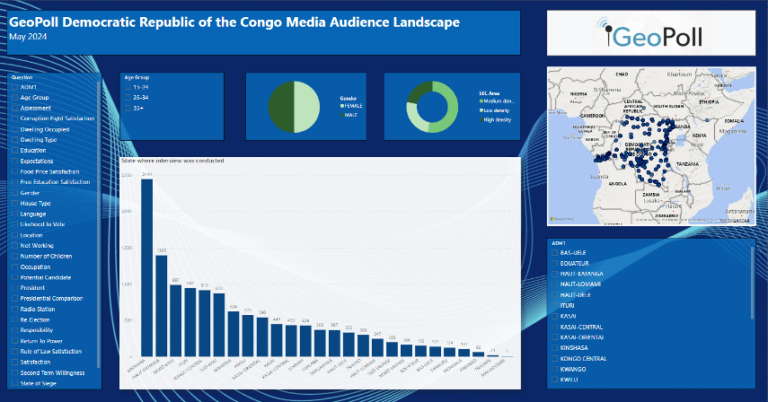Enable the Radio Station question checkbox
Screen dimensions: 768x402
coord(14,309)
